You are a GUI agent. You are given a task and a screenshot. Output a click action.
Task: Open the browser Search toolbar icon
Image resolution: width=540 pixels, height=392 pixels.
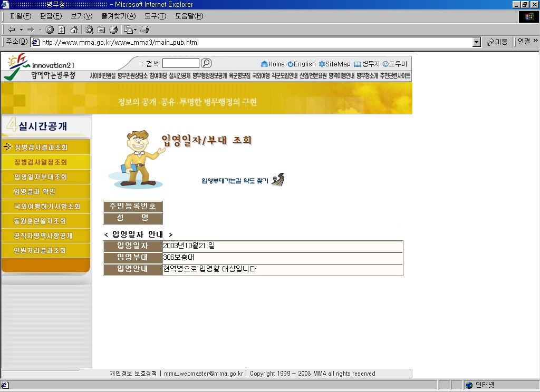(89, 30)
